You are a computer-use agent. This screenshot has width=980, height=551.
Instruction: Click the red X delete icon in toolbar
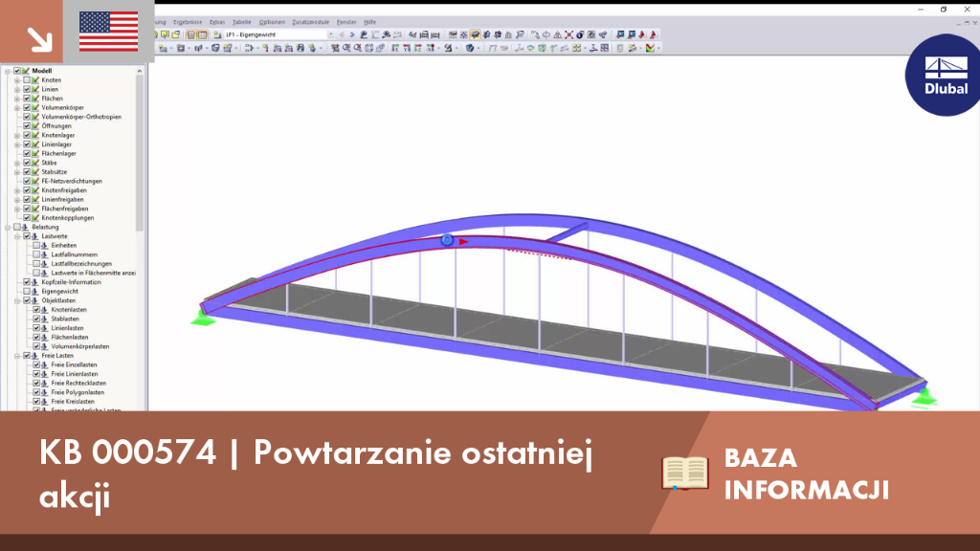(x=568, y=35)
